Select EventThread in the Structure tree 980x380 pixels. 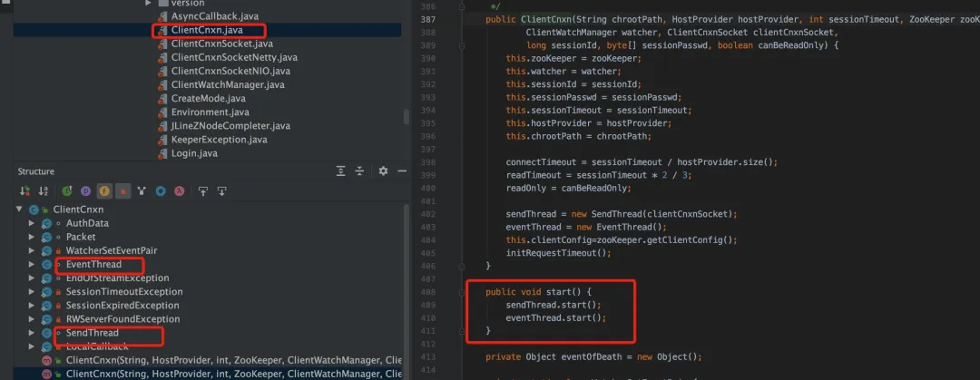(x=93, y=265)
